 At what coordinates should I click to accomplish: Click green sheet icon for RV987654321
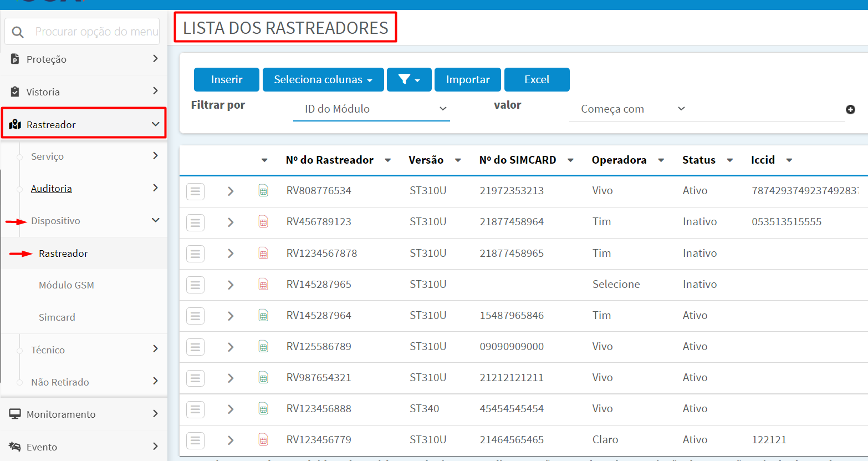coord(263,378)
